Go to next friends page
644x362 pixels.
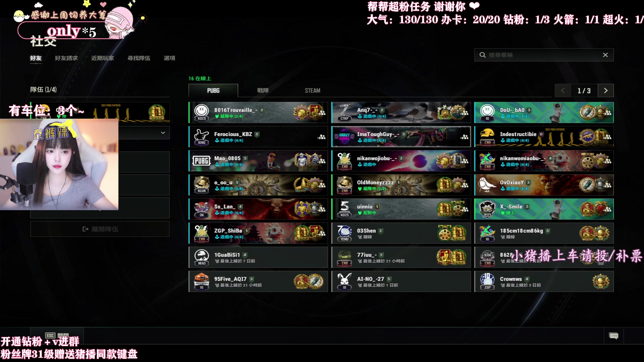605,90
